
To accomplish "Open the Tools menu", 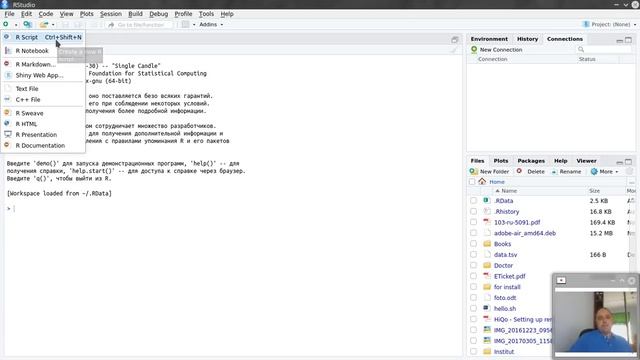I will click(x=206, y=14).
